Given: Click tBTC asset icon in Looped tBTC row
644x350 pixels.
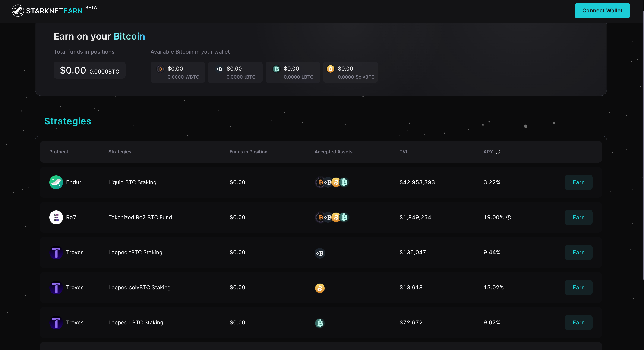Looking at the screenshot, I should (x=320, y=253).
